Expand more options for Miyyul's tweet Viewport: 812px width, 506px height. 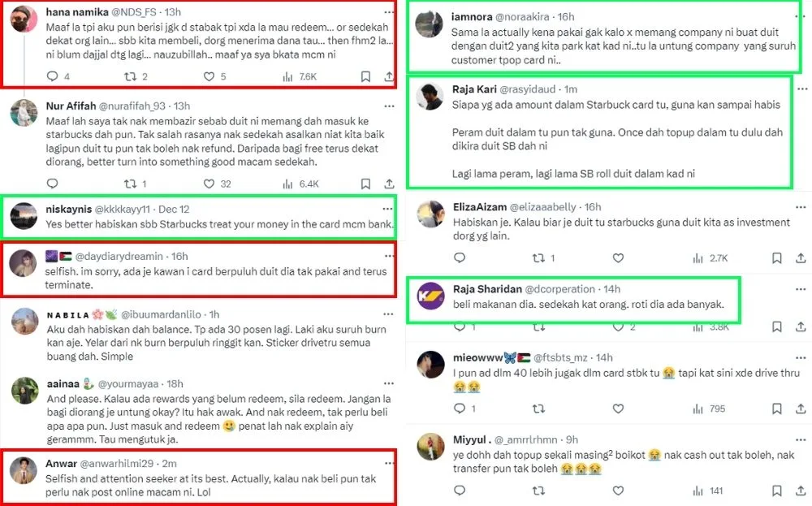[x=800, y=439]
